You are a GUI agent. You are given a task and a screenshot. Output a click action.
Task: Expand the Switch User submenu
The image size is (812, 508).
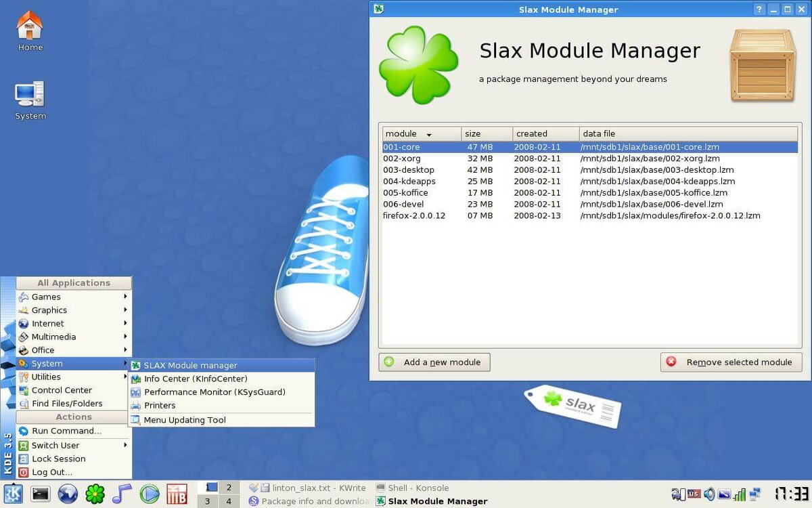coord(73,445)
